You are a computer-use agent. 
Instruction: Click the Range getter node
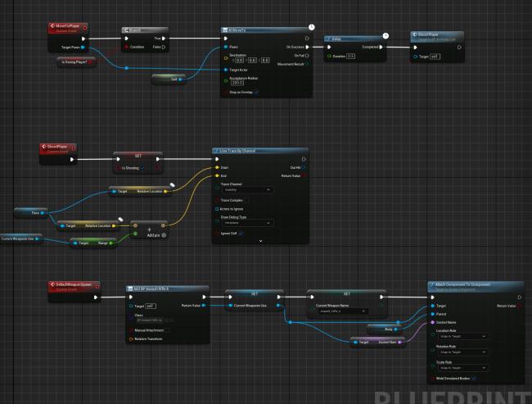93,243
